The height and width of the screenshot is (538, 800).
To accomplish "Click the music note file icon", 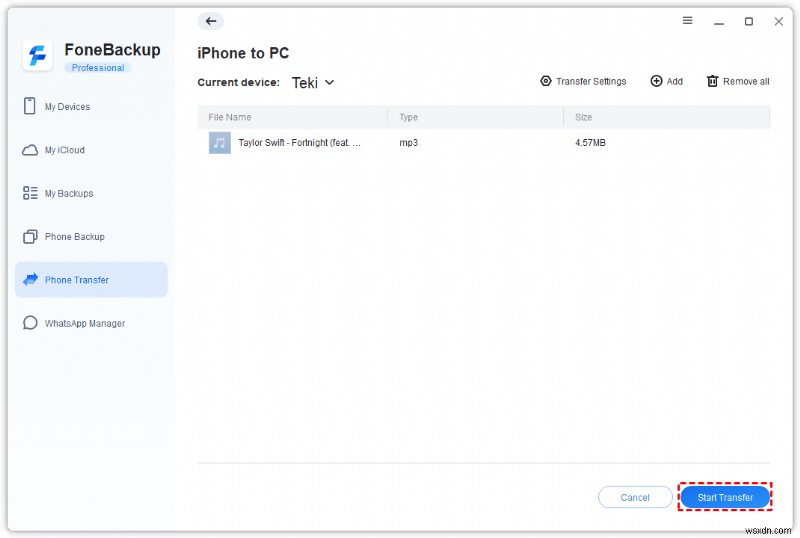I will [x=219, y=143].
